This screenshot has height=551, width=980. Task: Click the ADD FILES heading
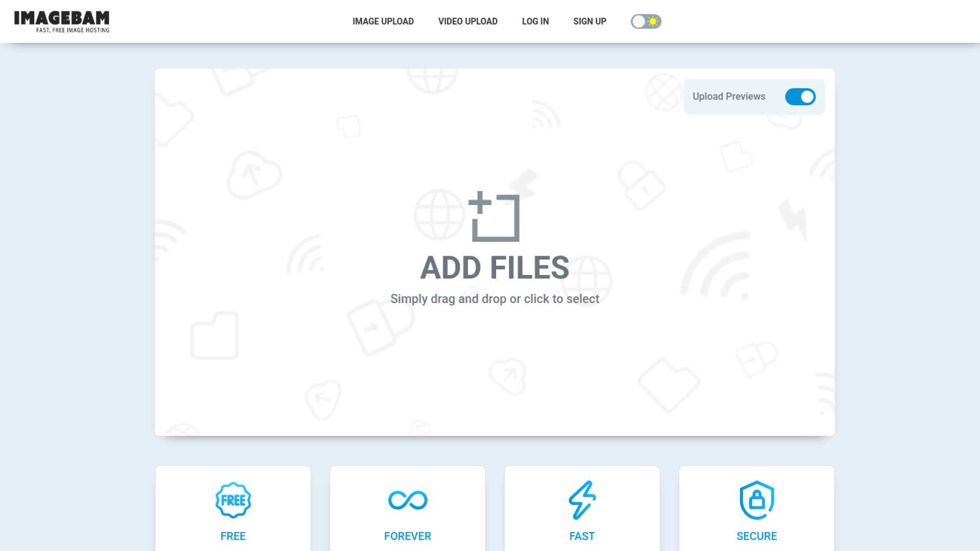(494, 268)
